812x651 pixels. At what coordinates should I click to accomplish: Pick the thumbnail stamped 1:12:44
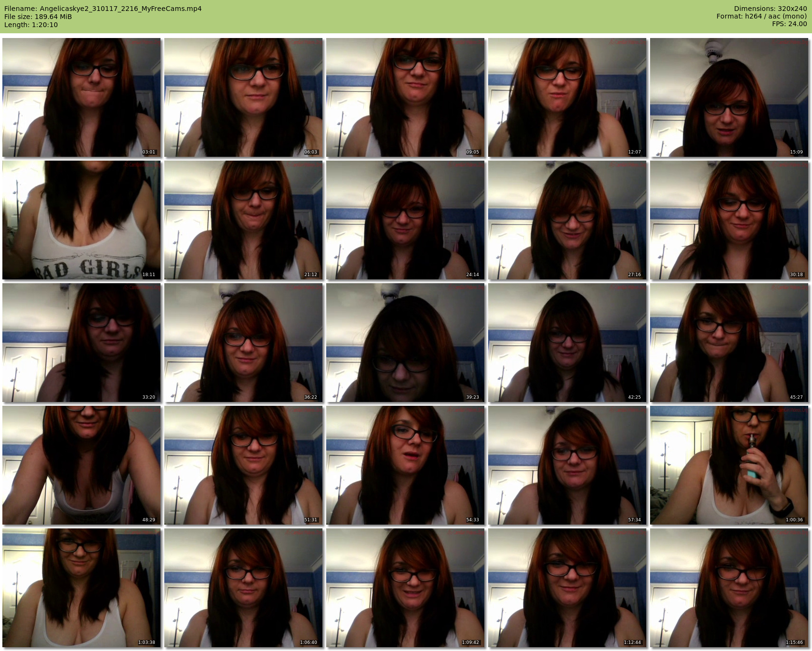pos(567,588)
